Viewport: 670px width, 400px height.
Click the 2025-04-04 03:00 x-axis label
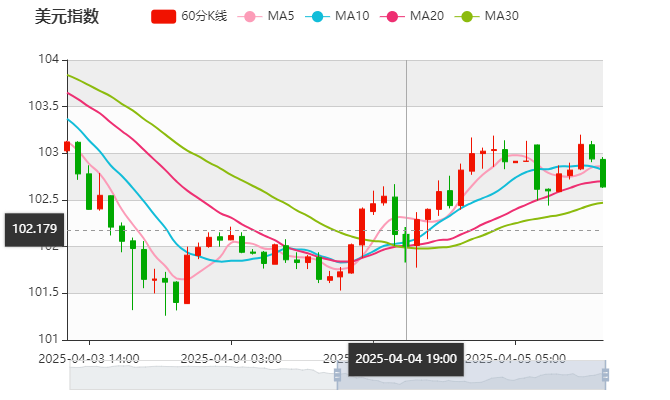231,358
